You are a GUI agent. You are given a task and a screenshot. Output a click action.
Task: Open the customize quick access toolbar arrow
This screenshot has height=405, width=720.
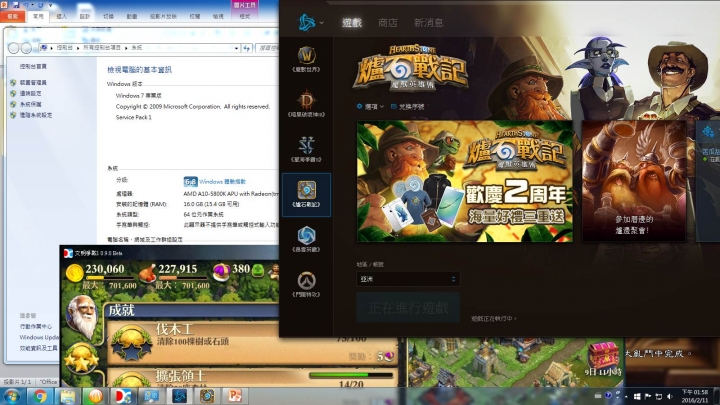click(x=50, y=5)
